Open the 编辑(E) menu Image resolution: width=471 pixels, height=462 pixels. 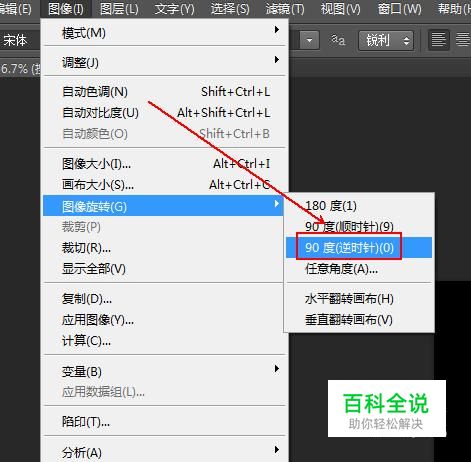15,9
